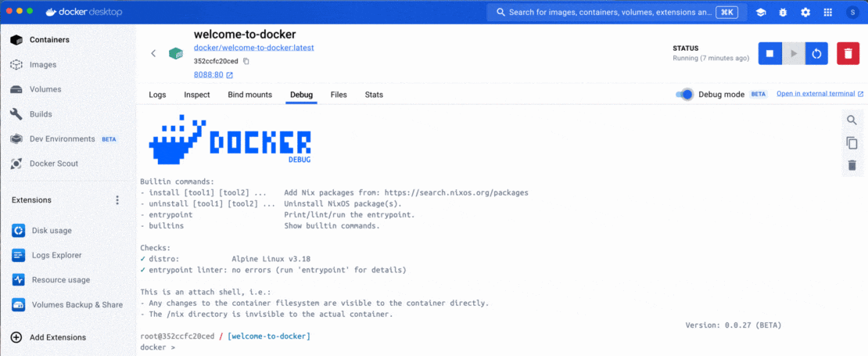Select the Debug tab
This screenshot has height=356, width=868.
click(301, 95)
